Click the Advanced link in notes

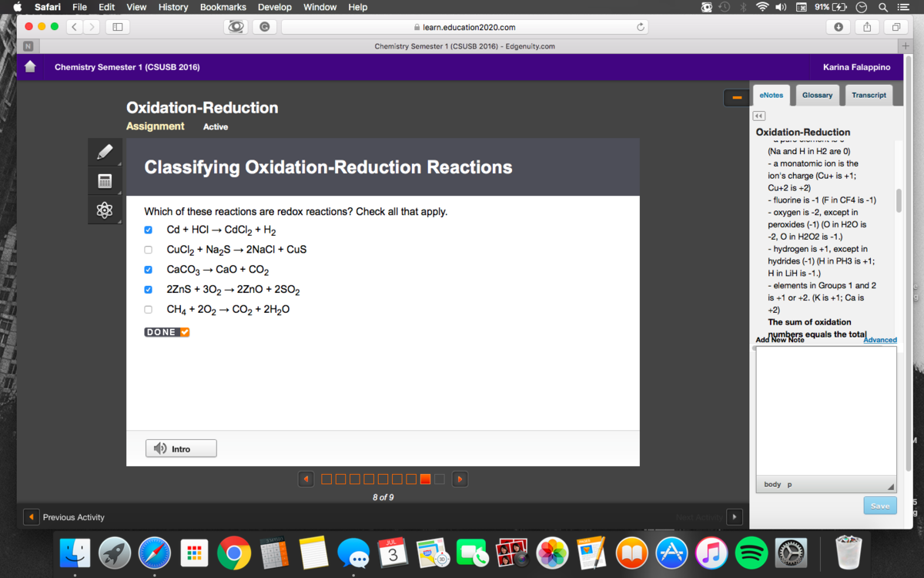pos(880,340)
